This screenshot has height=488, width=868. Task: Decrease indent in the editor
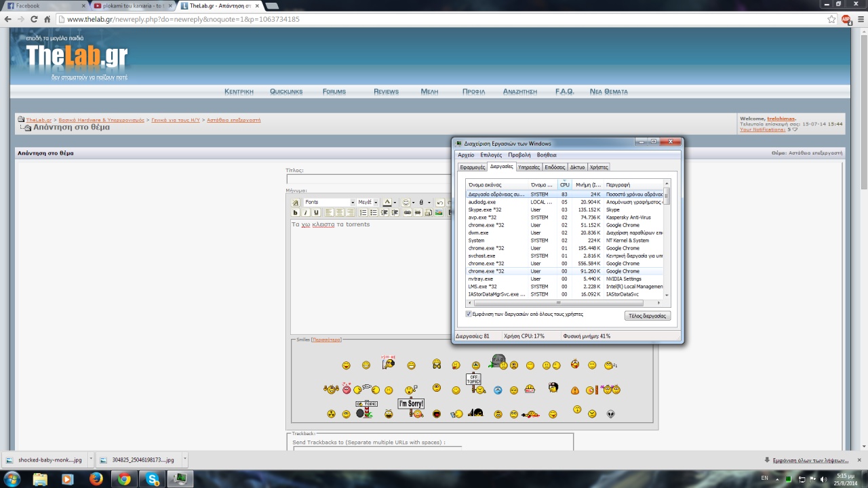tap(384, 212)
